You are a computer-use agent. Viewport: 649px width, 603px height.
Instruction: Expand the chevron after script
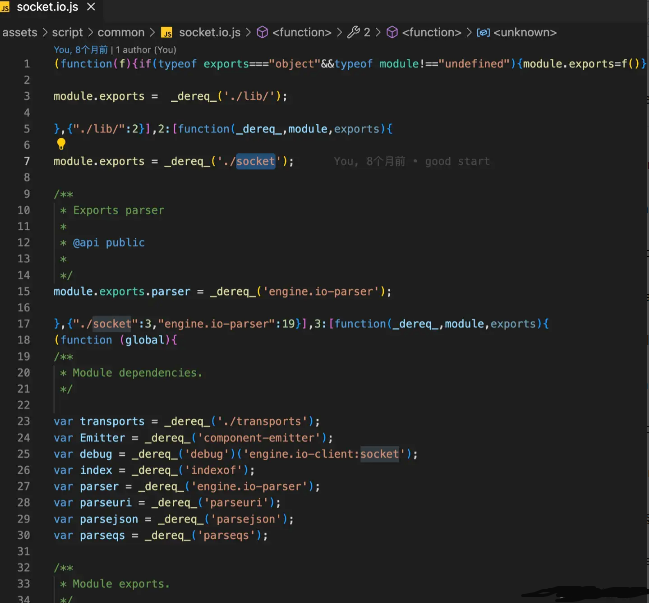[90, 32]
